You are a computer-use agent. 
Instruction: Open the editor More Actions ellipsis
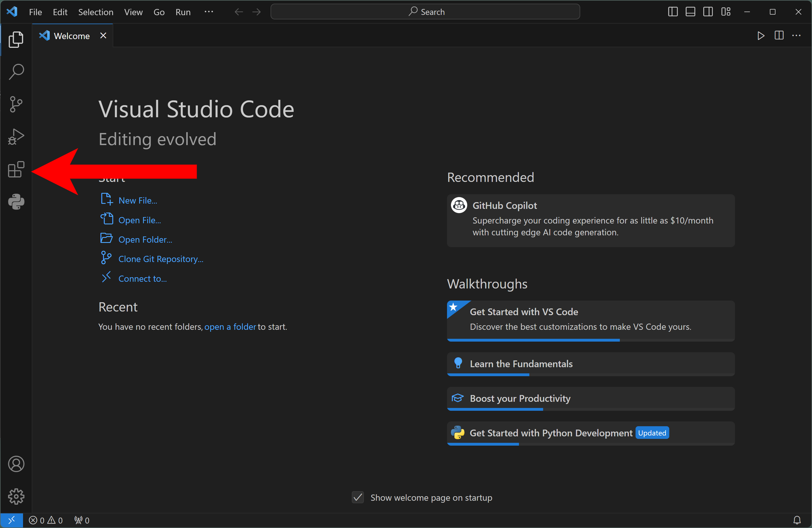(x=797, y=35)
